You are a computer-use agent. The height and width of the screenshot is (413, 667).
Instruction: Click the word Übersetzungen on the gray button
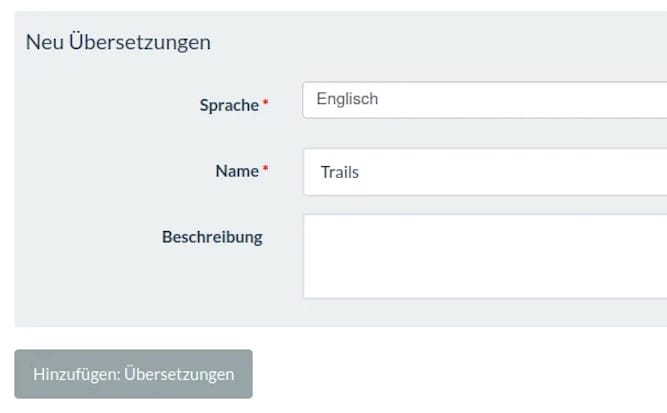[x=179, y=374]
